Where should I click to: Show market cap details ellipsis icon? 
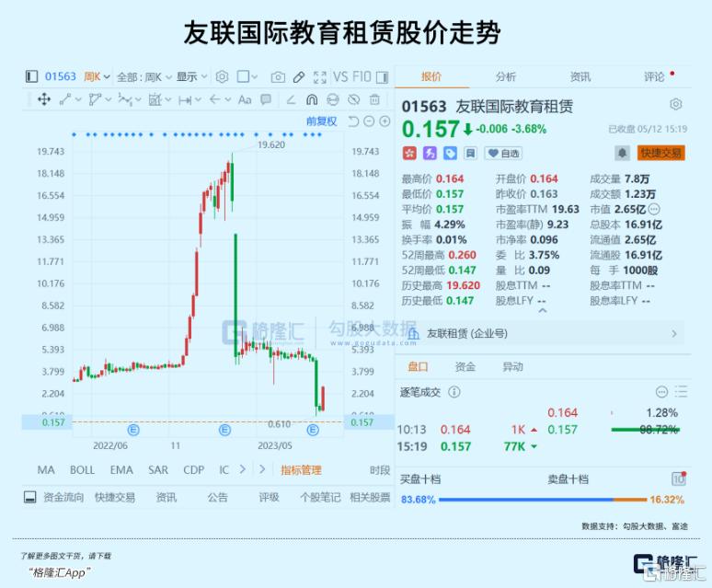point(654,209)
